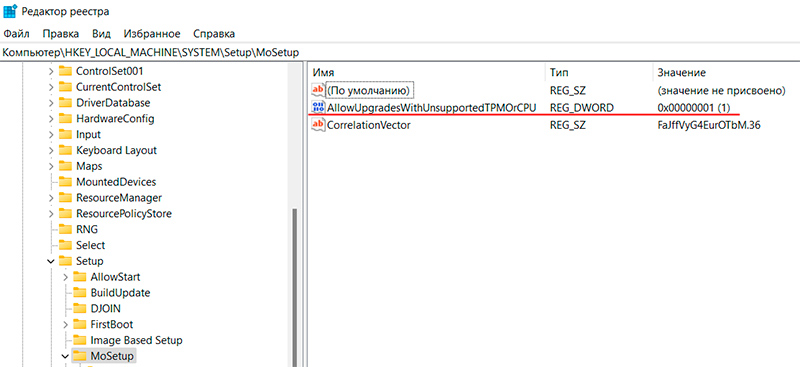Select the CorrelationVector string value icon
Viewport: 800px width, 367px height.
[x=318, y=124]
